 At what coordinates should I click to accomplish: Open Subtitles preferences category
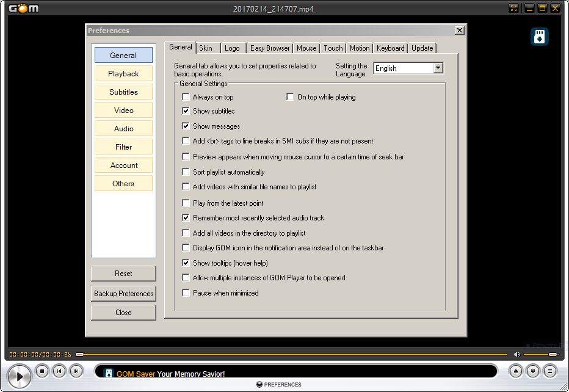(x=123, y=92)
